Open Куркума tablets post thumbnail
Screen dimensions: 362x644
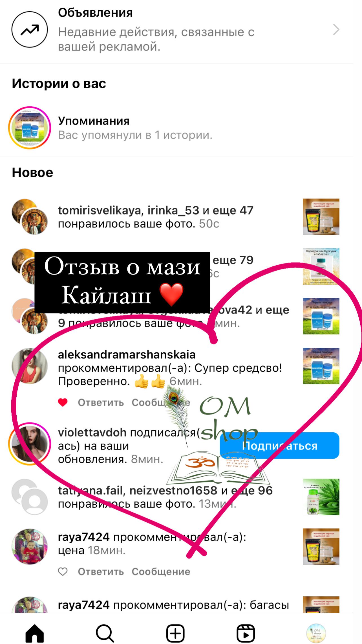pyautogui.click(x=321, y=266)
